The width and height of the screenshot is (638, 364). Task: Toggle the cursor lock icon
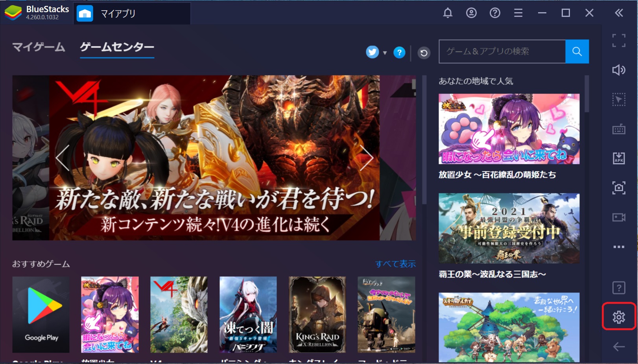[619, 99]
